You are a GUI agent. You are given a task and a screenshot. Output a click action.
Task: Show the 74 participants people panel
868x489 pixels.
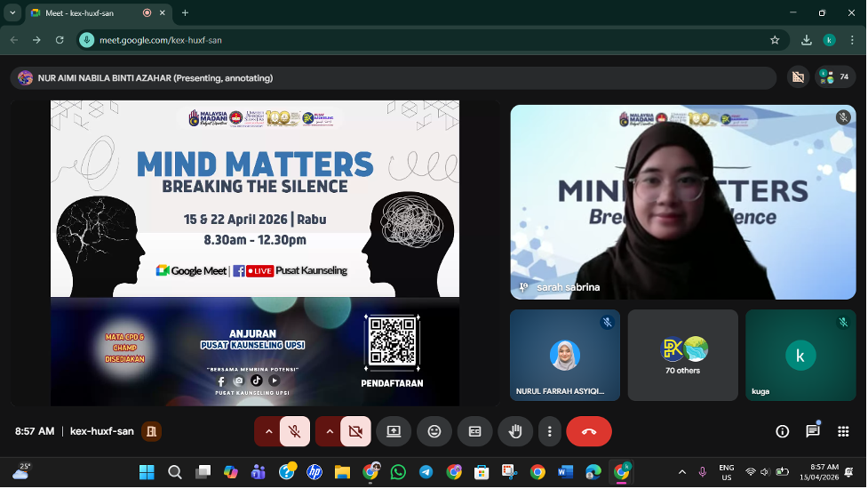click(835, 77)
